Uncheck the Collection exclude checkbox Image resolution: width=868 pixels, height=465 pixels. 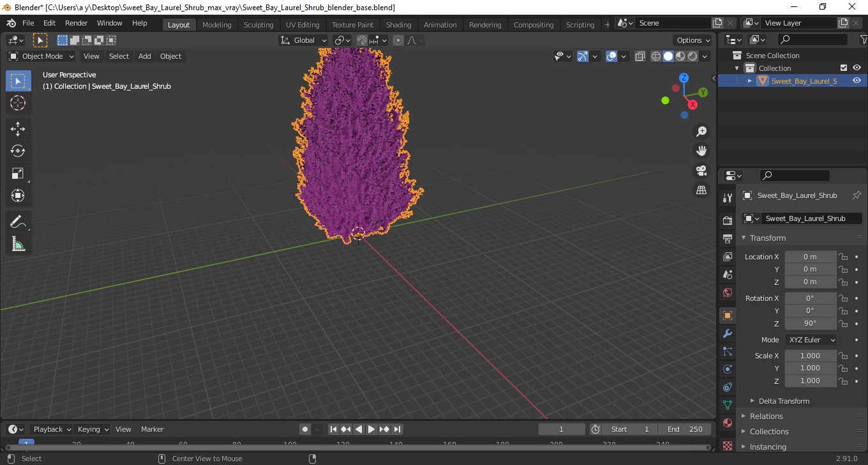(844, 68)
